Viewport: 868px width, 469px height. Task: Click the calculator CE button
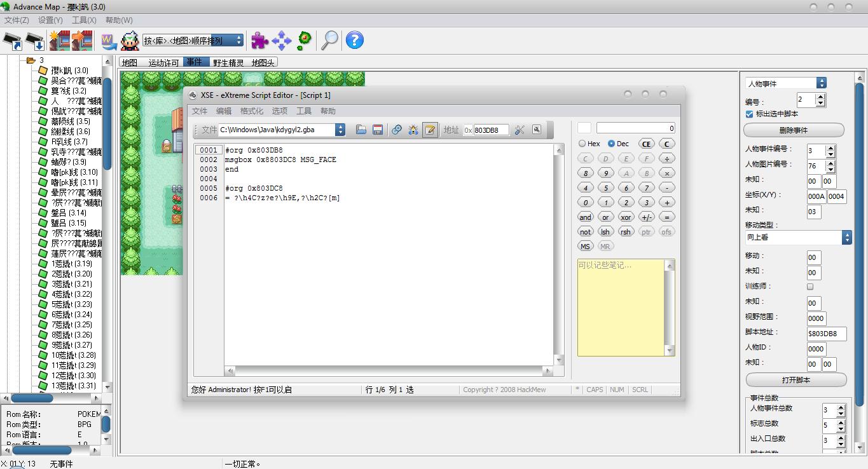(646, 144)
